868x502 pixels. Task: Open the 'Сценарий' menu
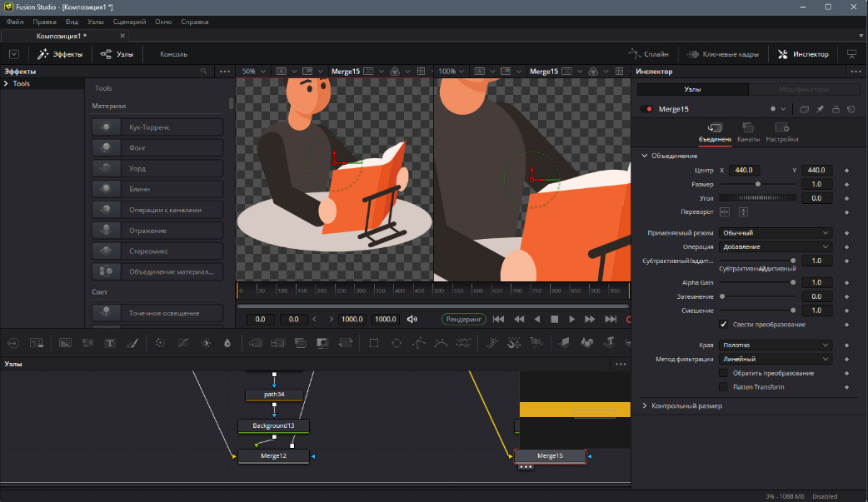[127, 21]
